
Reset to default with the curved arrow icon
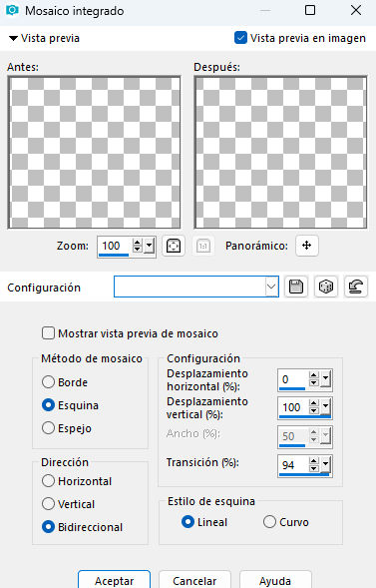[355, 288]
